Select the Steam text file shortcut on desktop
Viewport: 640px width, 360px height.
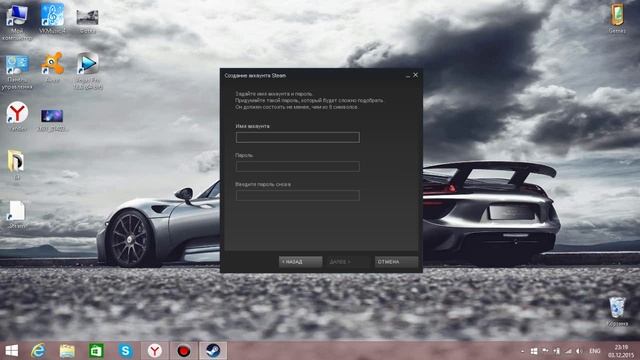click(16, 214)
